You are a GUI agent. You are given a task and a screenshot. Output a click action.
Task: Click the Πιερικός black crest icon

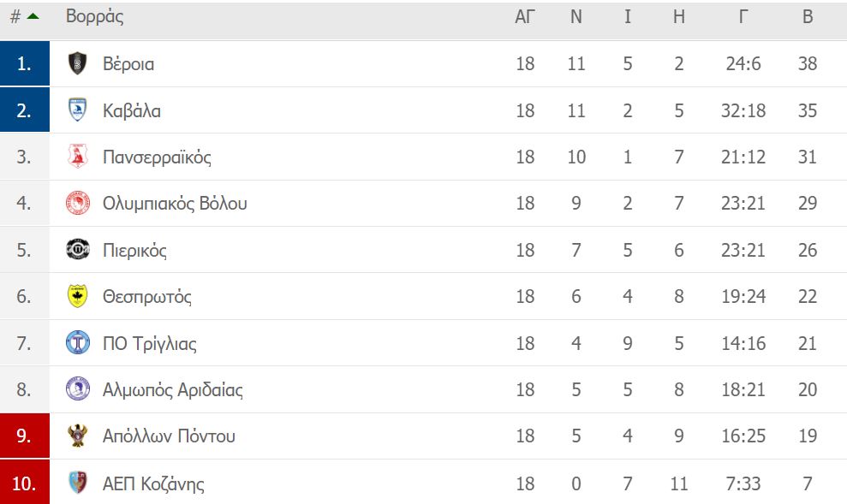click(x=77, y=249)
